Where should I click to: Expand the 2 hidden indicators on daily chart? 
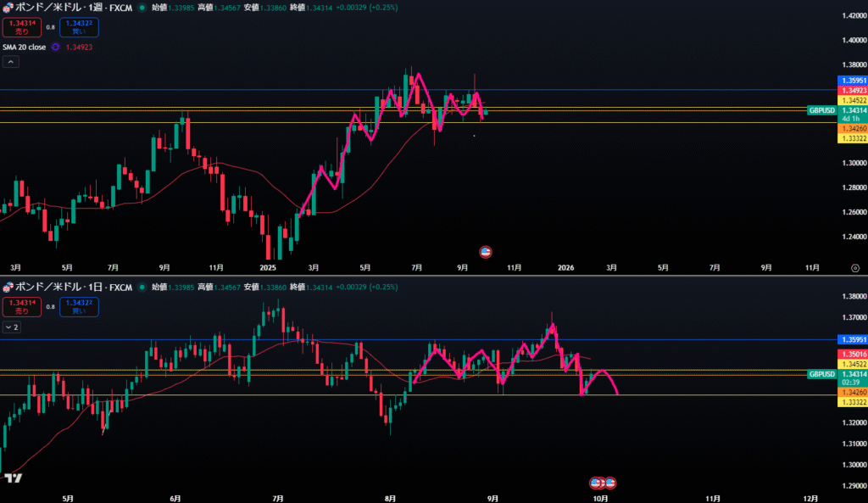(11, 327)
